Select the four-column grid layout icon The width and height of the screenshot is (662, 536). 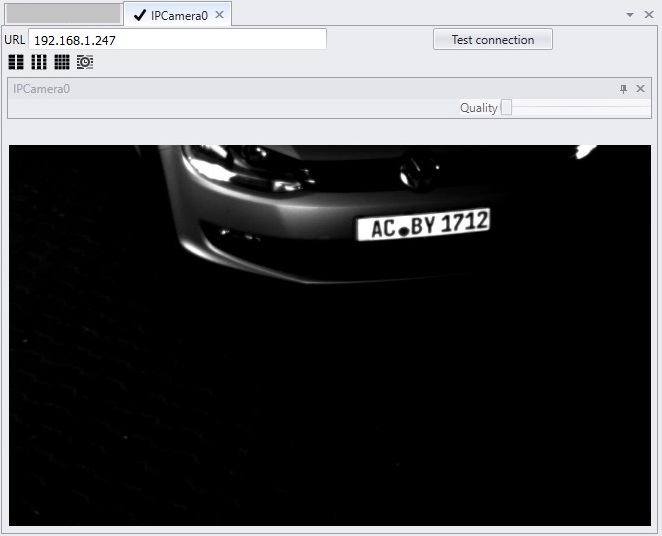coord(62,62)
